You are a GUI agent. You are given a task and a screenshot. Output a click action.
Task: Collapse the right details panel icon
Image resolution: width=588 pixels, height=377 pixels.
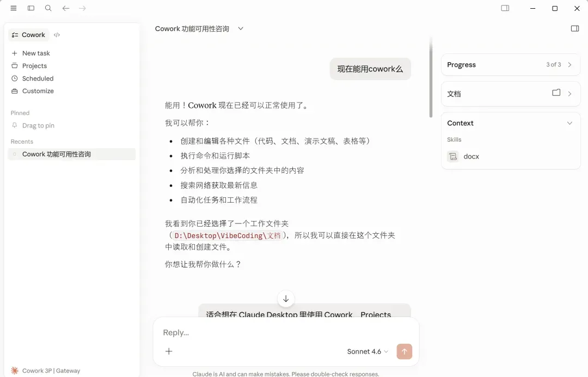coord(575,28)
